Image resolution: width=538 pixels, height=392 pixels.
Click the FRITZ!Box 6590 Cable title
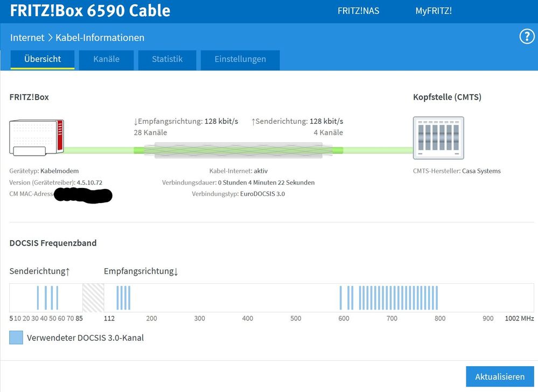click(x=90, y=11)
